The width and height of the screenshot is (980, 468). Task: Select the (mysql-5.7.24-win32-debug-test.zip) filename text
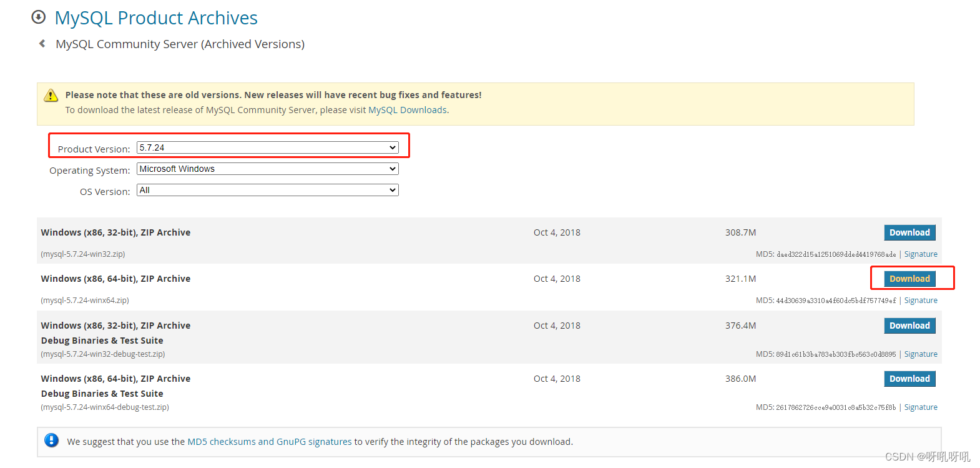click(x=103, y=354)
